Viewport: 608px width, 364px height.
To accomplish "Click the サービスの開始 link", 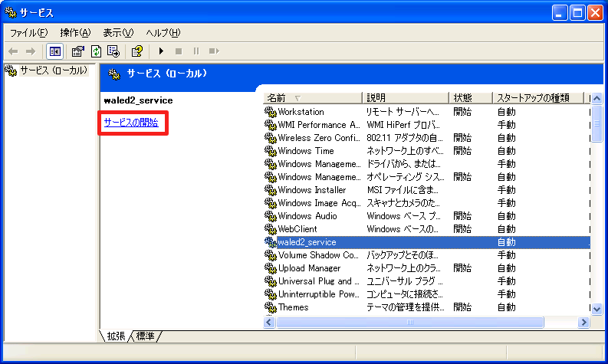I will [x=131, y=123].
